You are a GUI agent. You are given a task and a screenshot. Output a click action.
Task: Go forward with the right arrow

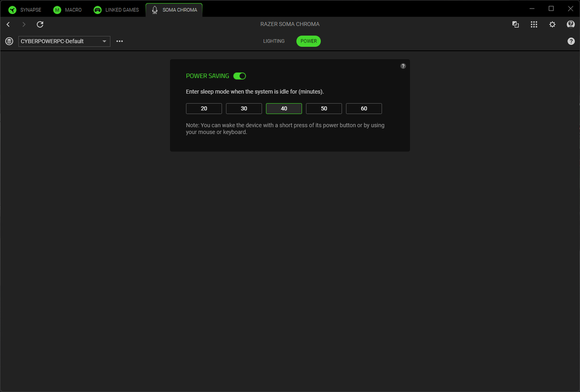tap(24, 24)
